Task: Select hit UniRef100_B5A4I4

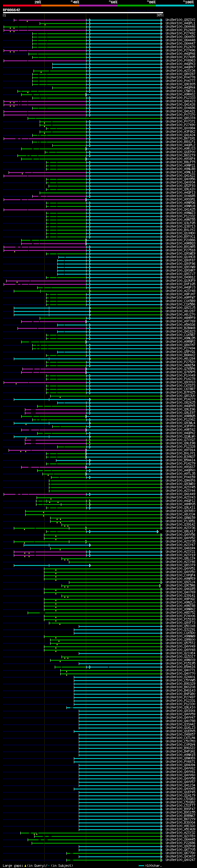Action: tap(180, 460)
